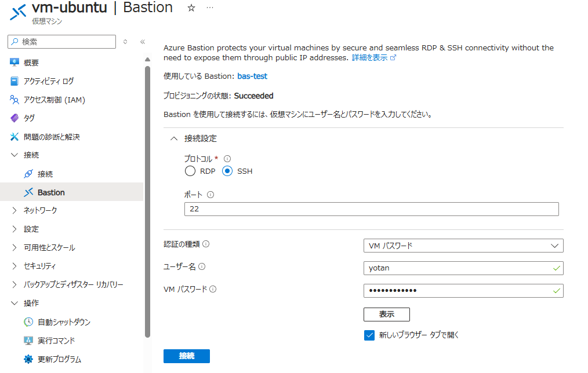The width and height of the screenshot is (588, 373).
Task: Expand the セキュリティ group
Action: pyautogui.click(x=14, y=266)
